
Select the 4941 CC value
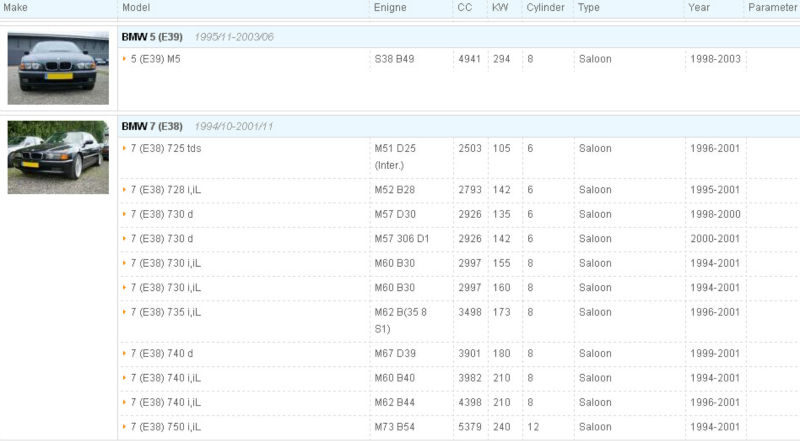coord(469,59)
